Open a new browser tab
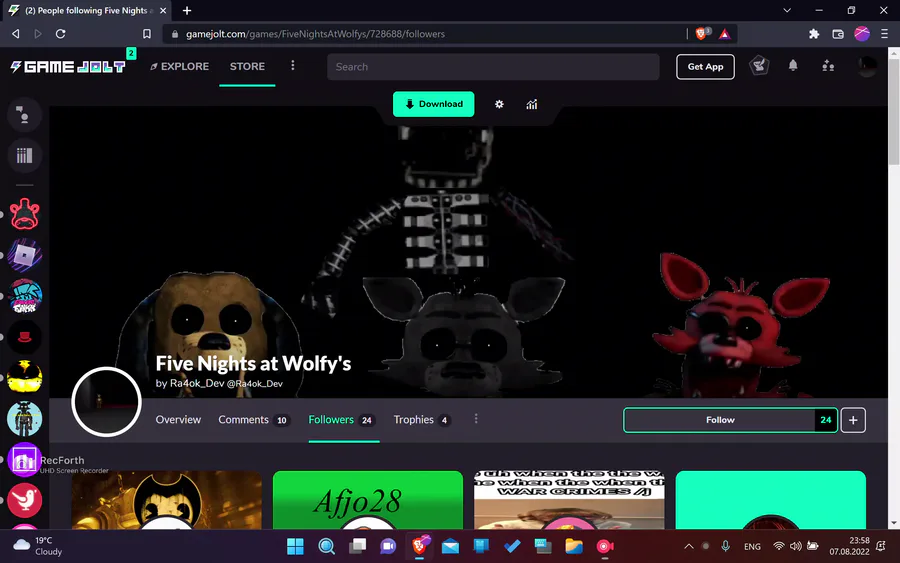 click(187, 10)
